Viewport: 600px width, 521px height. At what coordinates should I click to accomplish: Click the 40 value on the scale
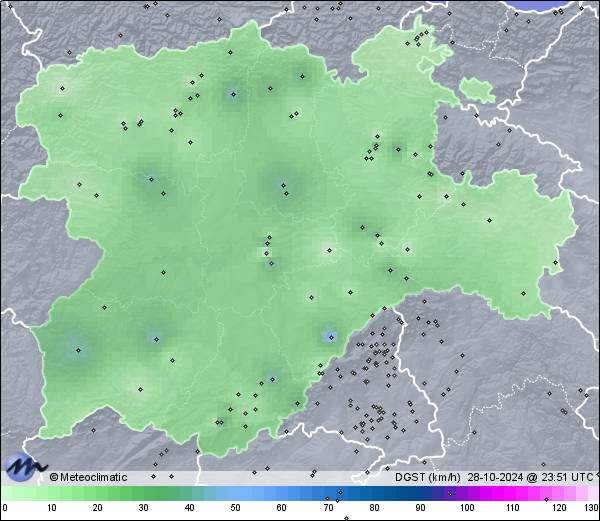tap(189, 508)
